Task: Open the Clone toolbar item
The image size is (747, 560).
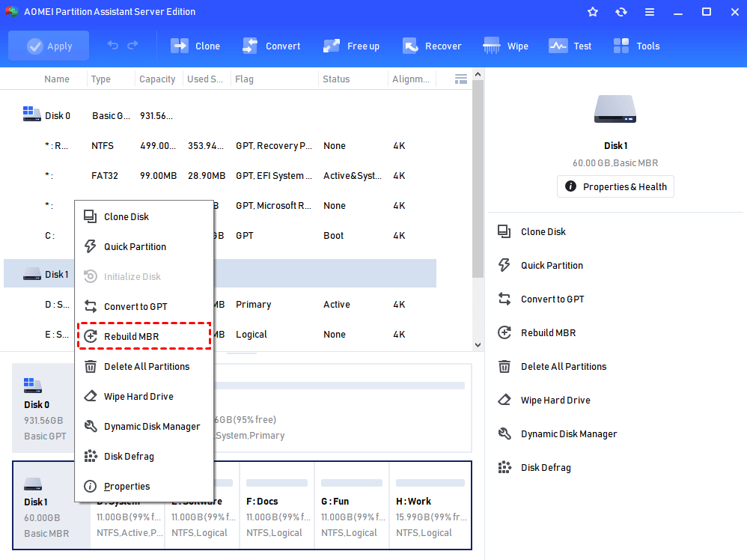Action: point(195,46)
